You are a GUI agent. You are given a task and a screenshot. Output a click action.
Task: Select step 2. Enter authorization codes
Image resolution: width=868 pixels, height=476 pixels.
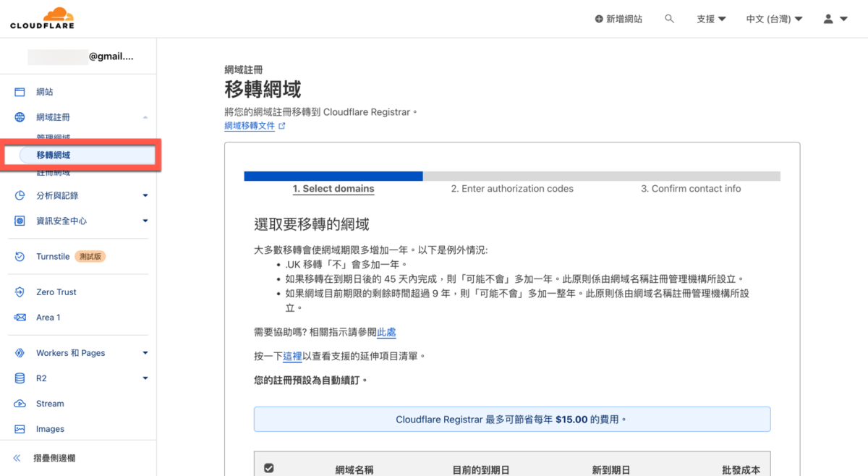coord(512,188)
